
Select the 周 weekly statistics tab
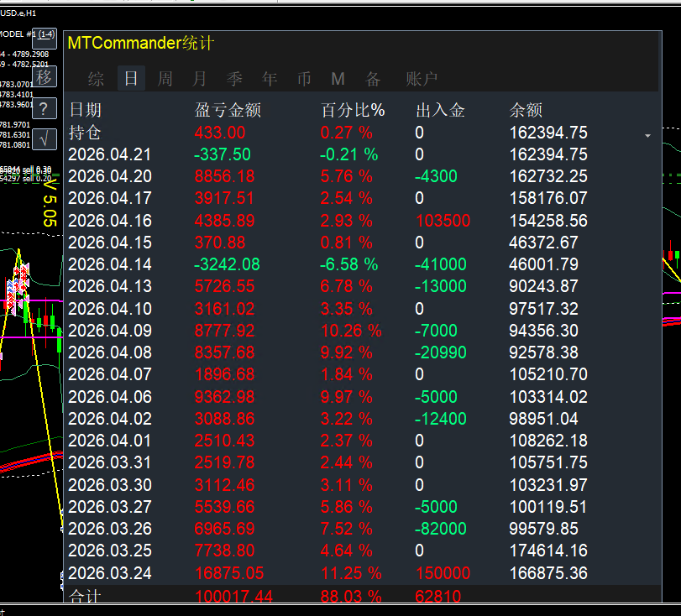coord(164,78)
